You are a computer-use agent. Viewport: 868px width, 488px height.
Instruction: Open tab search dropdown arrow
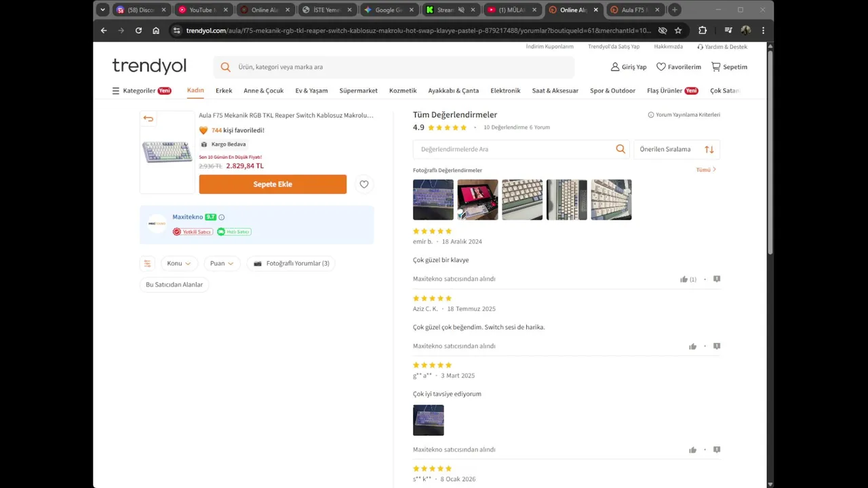tap(102, 10)
